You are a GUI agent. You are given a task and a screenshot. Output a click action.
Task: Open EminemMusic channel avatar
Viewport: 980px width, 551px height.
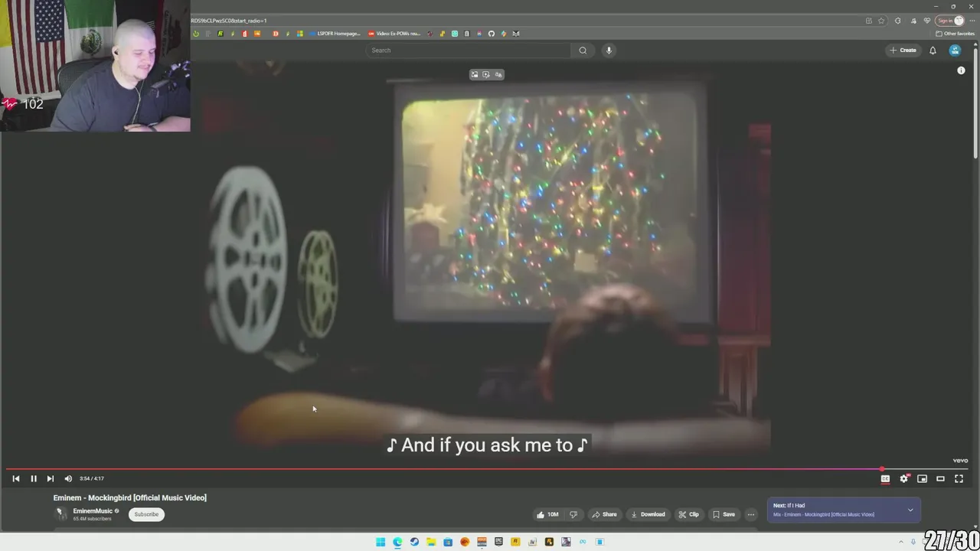tap(60, 514)
